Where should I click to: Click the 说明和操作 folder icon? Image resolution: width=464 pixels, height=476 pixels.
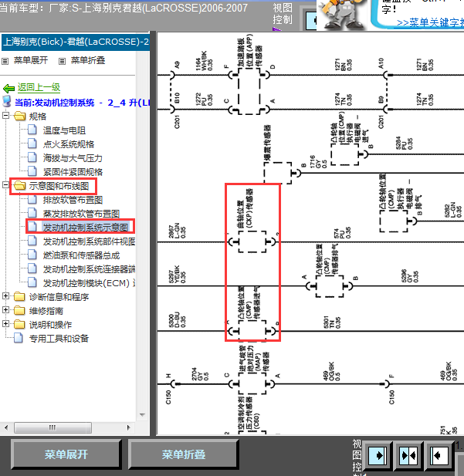tap(20, 324)
